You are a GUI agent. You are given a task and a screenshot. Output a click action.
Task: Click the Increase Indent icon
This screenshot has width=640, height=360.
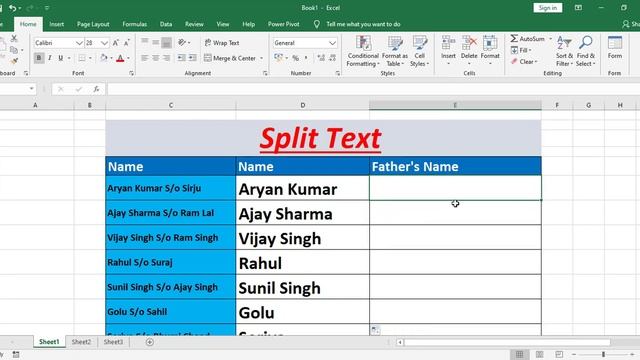[x=192, y=58]
